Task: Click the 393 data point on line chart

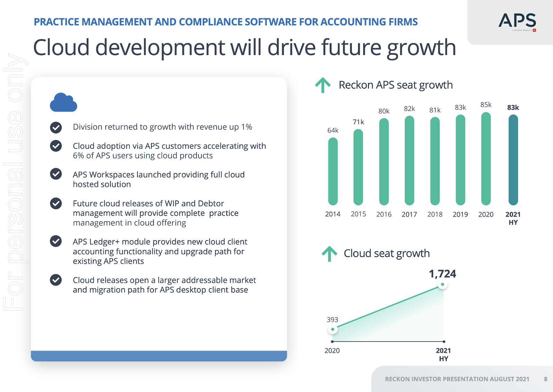Action: 333,329
